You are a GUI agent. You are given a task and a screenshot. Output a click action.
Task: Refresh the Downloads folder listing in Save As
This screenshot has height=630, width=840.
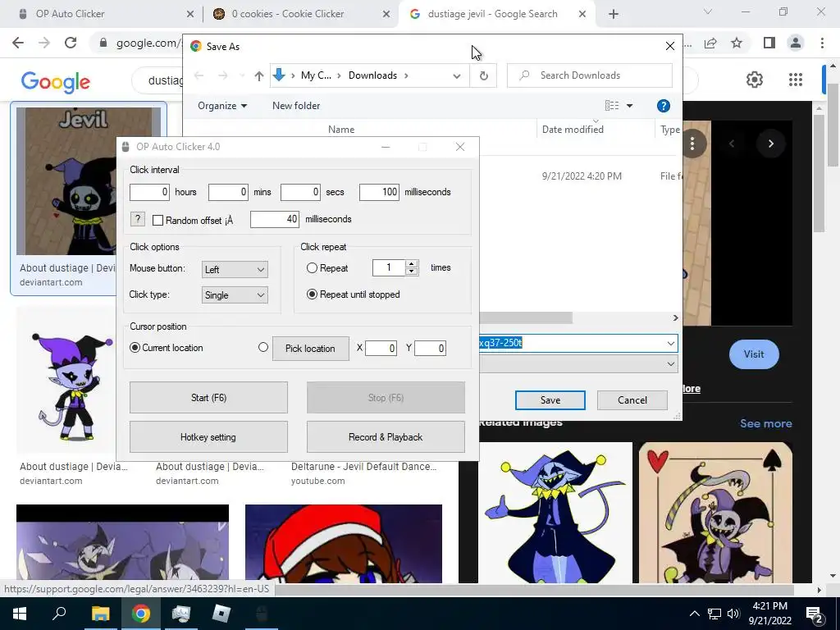coord(484,75)
